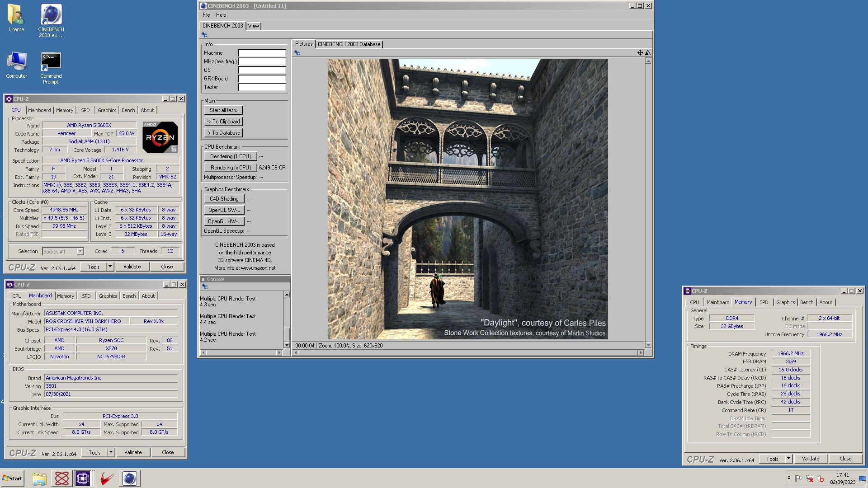Open the Help menu in CINEBENCH
The width and height of the screenshot is (868, 488).
point(221,15)
